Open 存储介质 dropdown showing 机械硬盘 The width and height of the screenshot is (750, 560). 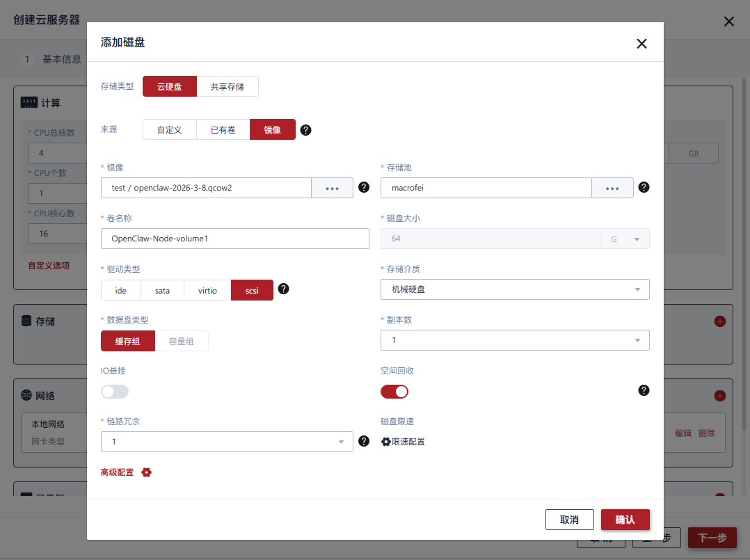click(x=515, y=289)
